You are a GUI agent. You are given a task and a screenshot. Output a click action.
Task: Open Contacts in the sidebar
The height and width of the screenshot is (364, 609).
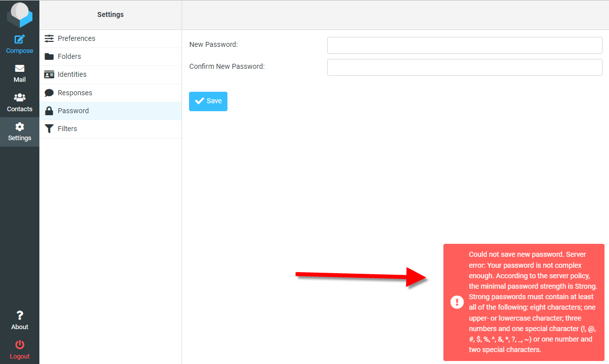19,103
